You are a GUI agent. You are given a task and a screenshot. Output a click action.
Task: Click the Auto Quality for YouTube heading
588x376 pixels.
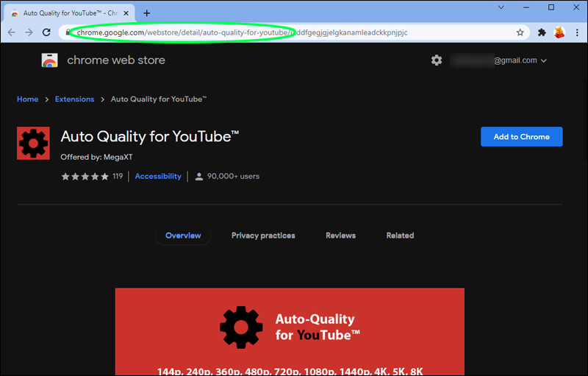(150, 137)
